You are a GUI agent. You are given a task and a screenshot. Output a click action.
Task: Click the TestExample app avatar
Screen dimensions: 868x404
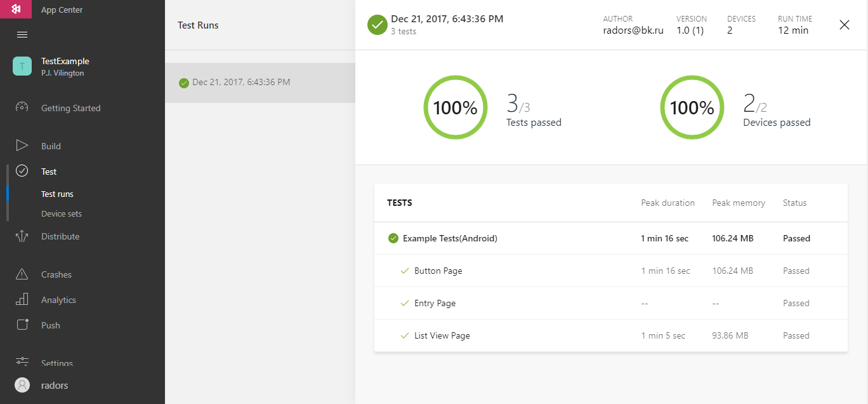coord(22,67)
